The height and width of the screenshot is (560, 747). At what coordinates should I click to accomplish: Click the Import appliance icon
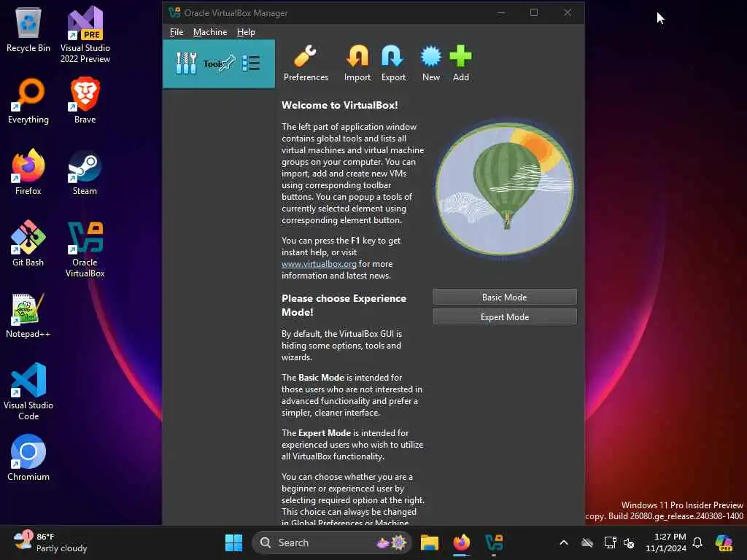coord(357,63)
